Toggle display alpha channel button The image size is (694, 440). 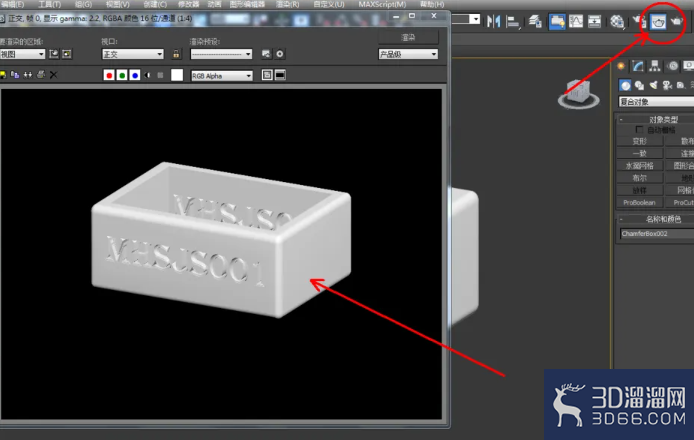(x=147, y=75)
